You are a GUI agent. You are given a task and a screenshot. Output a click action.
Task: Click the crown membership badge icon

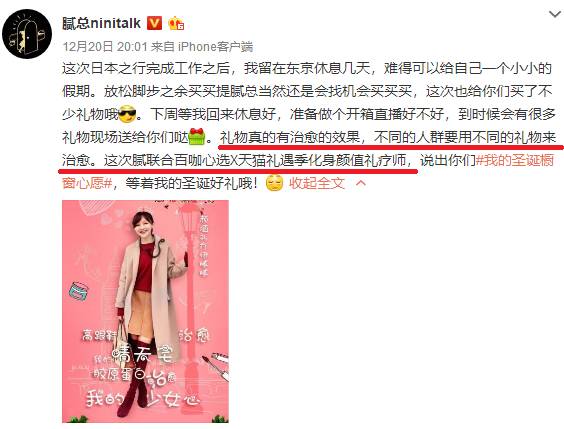(x=176, y=24)
